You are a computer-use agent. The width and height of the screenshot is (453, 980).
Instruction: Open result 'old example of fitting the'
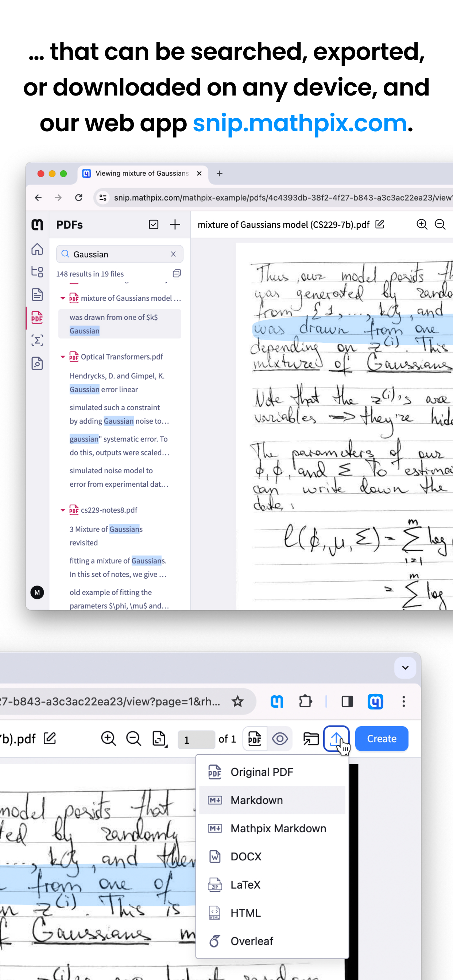click(x=120, y=599)
